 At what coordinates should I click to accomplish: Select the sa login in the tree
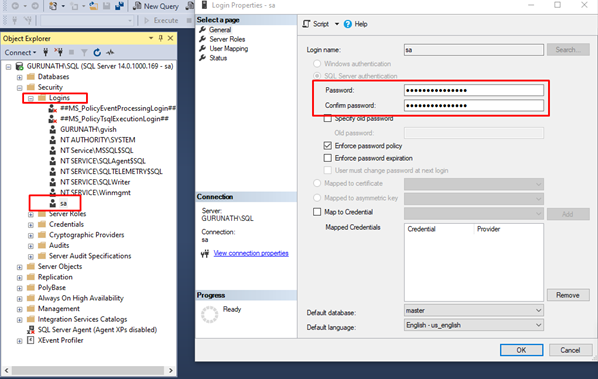63,203
